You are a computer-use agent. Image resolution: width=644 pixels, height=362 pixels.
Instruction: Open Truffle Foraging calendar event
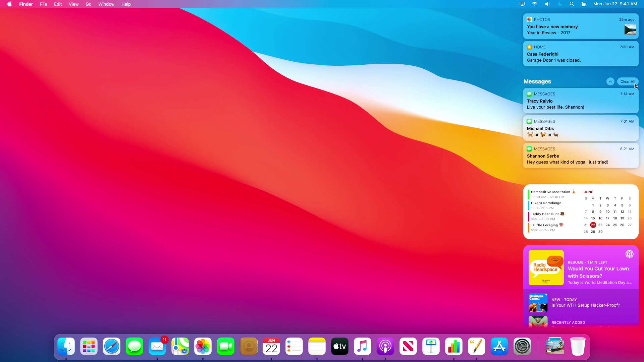point(552,228)
